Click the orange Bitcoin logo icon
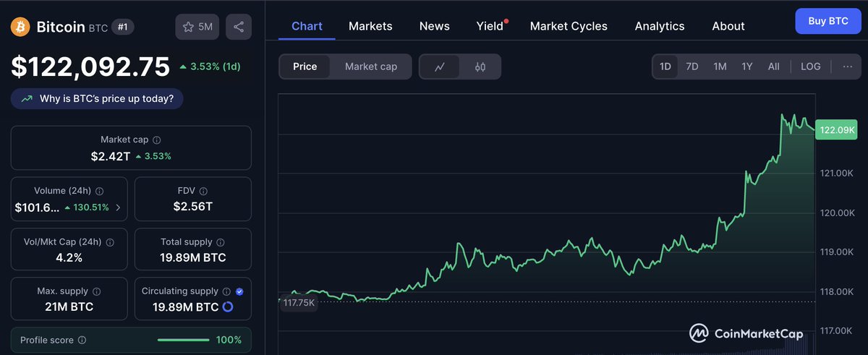Image resolution: width=868 pixels, height=355 pixels. (20, 27)
